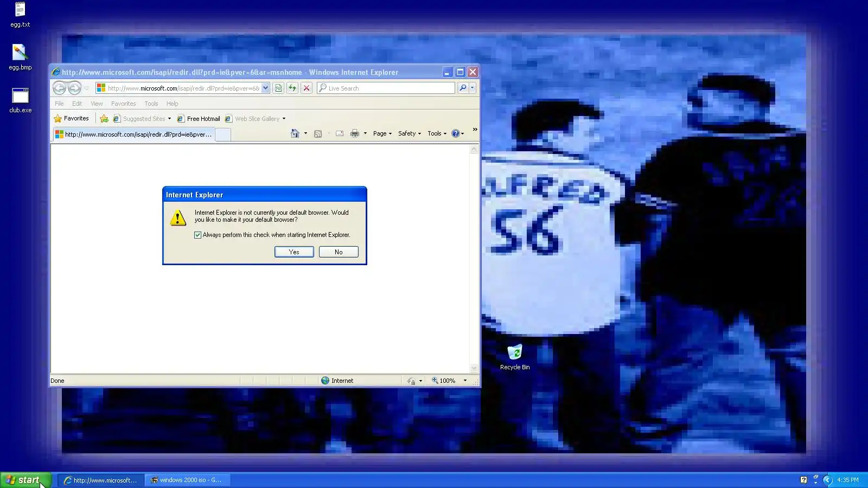Click the RSS Feeds icon
This screenshot has height=488, width=868.
coord(318,133)
